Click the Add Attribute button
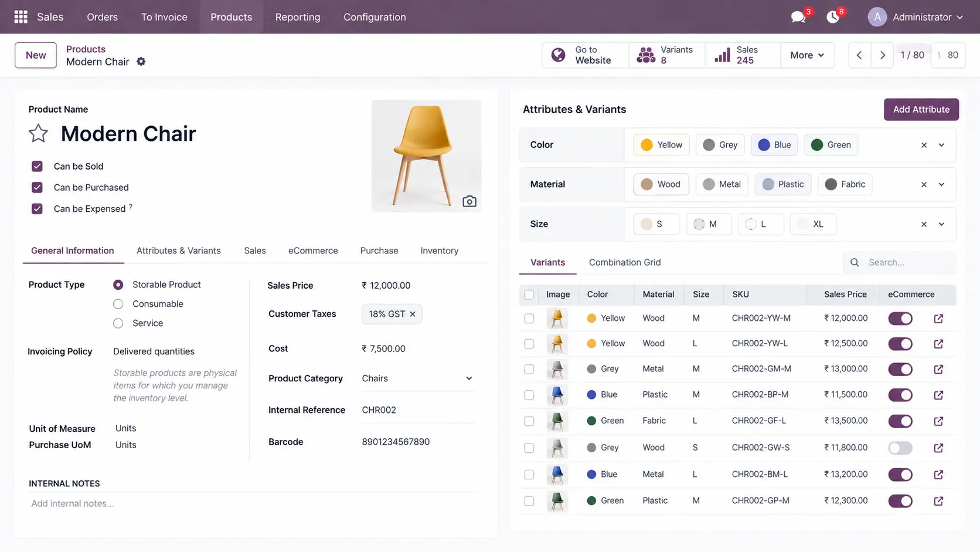Screen dimensions: 980x552 click(x=921, y=109)
